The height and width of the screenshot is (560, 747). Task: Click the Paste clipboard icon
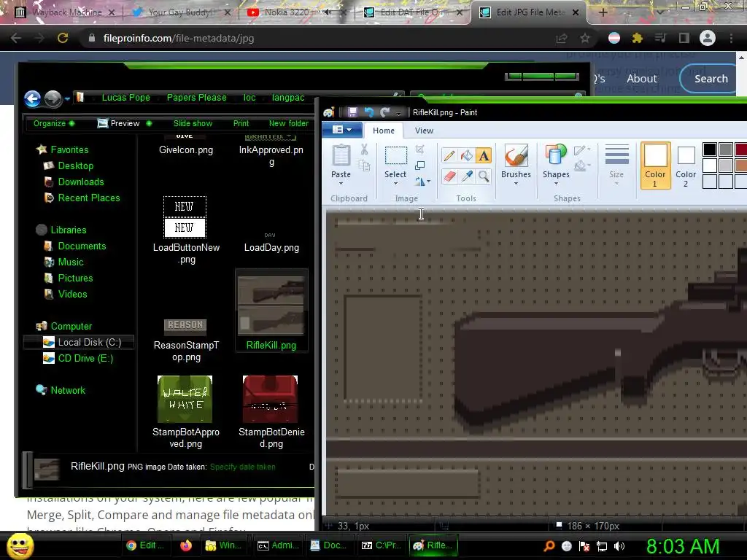pos(341,156)
